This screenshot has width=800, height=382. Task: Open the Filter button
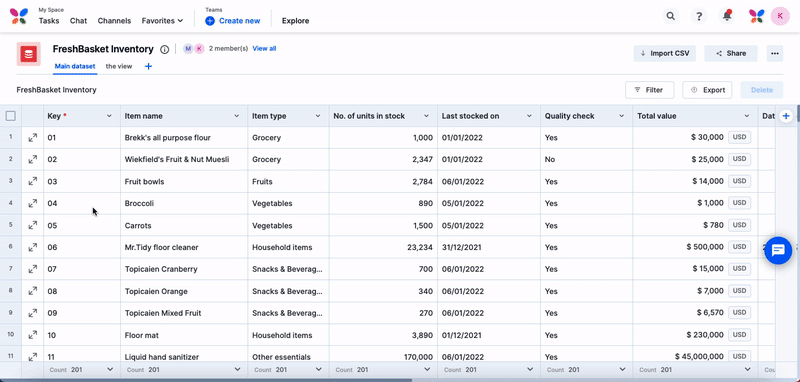[649, 90]
